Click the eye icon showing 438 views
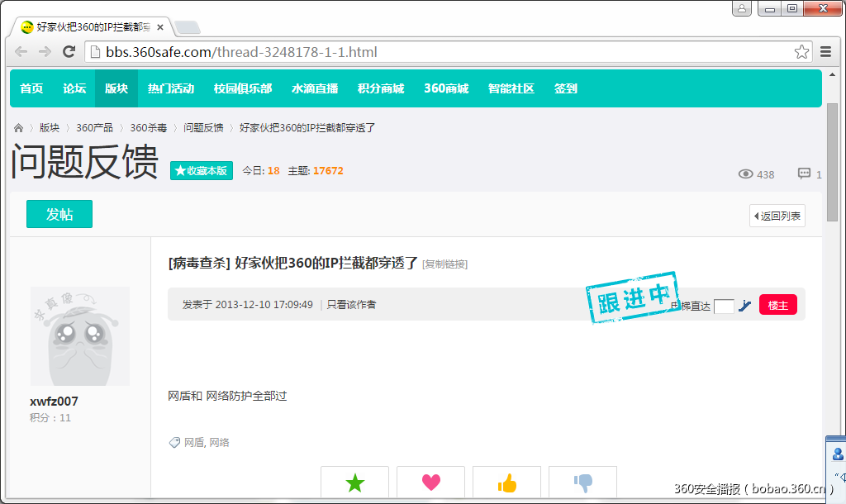Image resolution: width=846 pixels, height=504 pixels. [746, 174]
